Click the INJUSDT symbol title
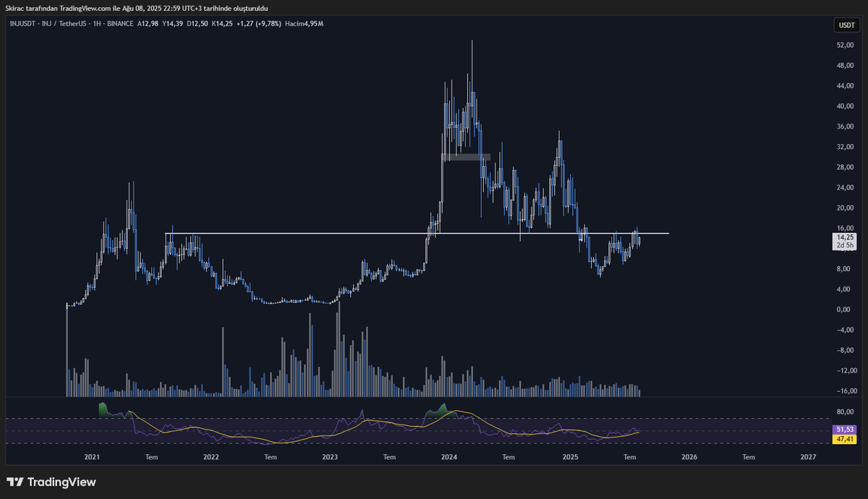Image resolution: width=868 pixels, height=499 pixels. coord(21,24)
